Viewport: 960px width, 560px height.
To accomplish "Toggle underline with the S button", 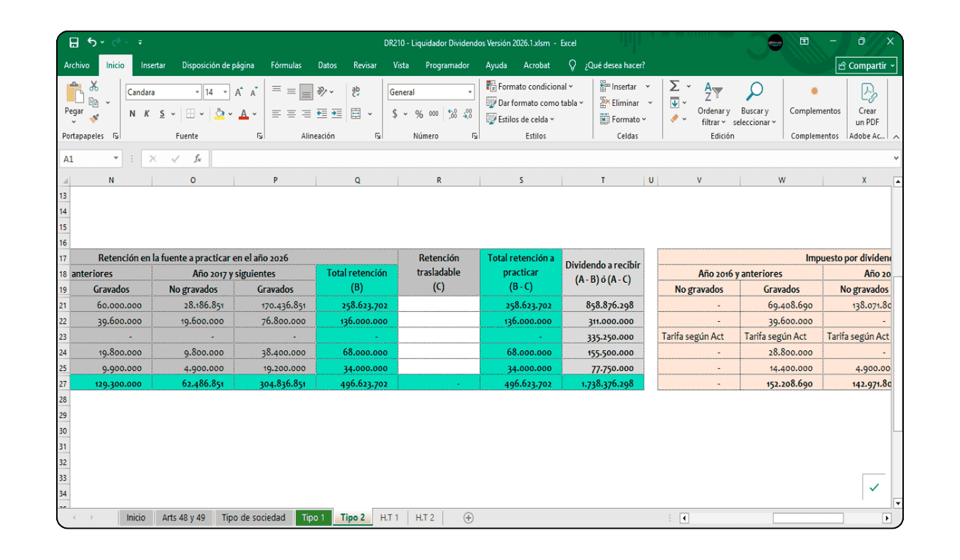I will pyautogui.click(x=161, y=114).
